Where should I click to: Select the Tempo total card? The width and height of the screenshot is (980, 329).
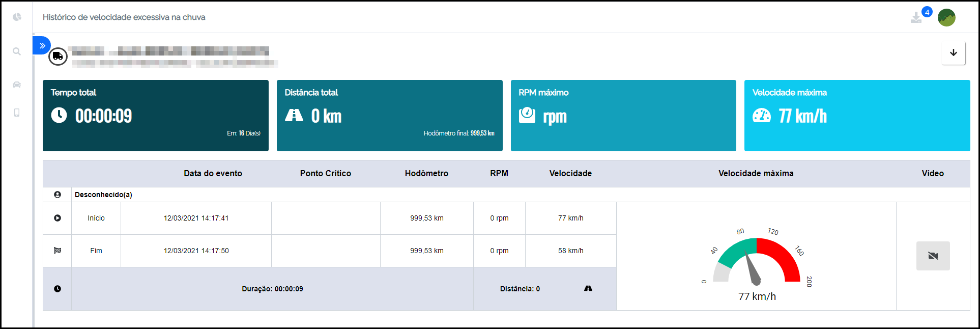156,116
